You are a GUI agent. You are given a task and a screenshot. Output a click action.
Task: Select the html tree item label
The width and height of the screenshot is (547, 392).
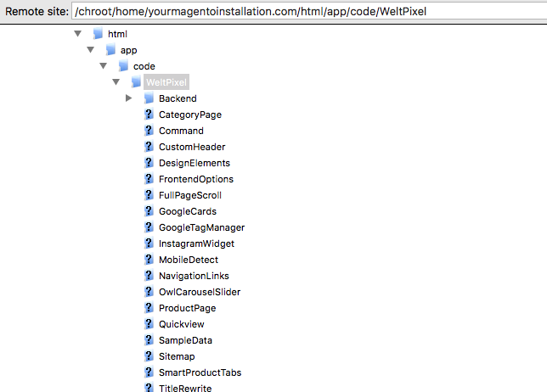coord(117,34)
